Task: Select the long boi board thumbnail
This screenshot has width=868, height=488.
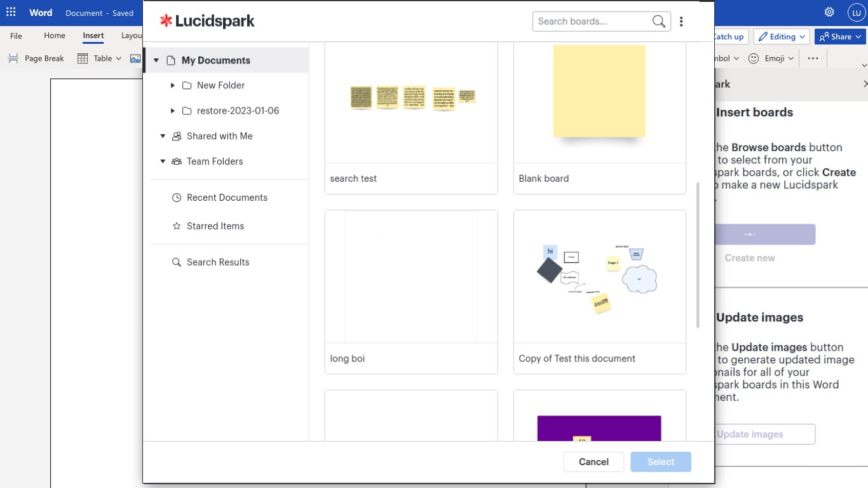Action: click(x=411, y=276)
